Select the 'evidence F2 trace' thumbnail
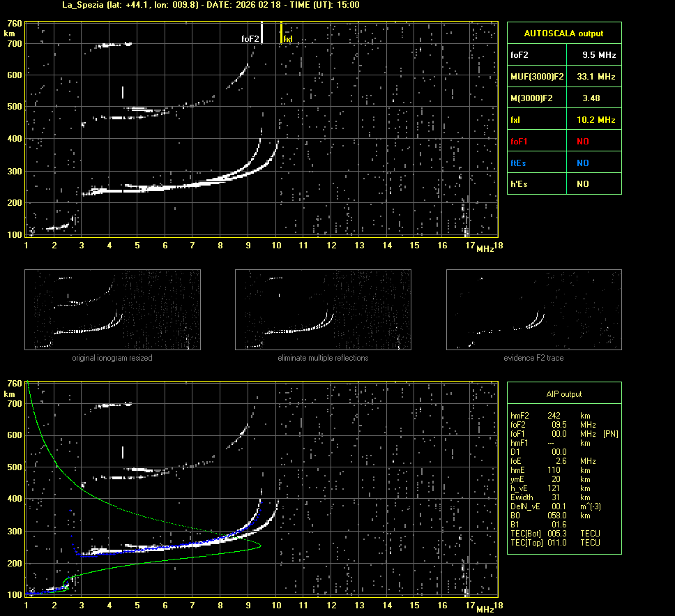 533,310
